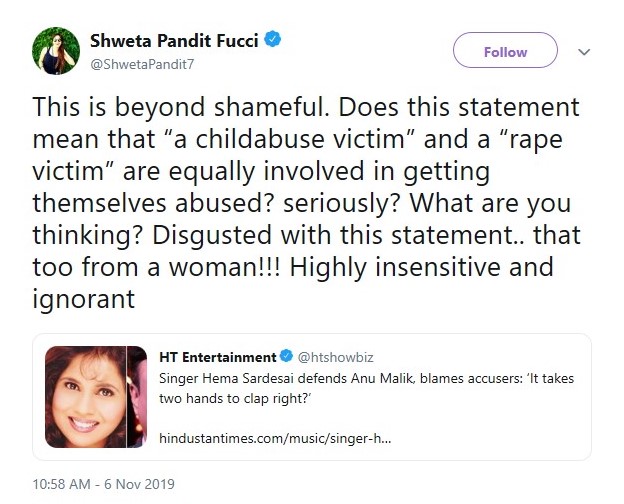Open the HT Entertainment account name

coord(218,357)
